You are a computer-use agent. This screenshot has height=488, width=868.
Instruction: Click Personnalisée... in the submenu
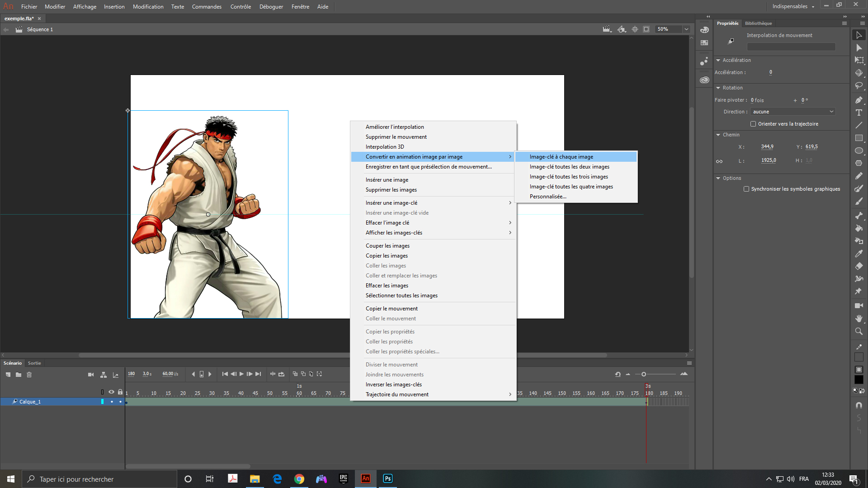tap(548, 197)
